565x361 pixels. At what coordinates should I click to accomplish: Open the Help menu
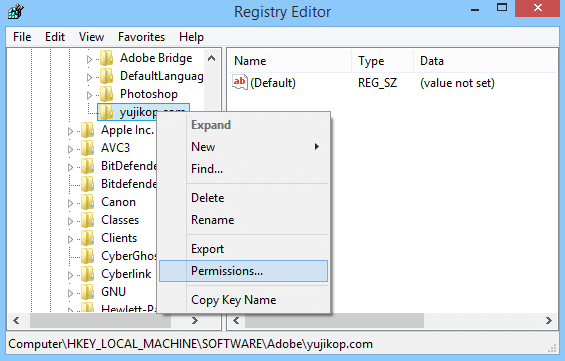pyautogui.click(x=191, y=37)
